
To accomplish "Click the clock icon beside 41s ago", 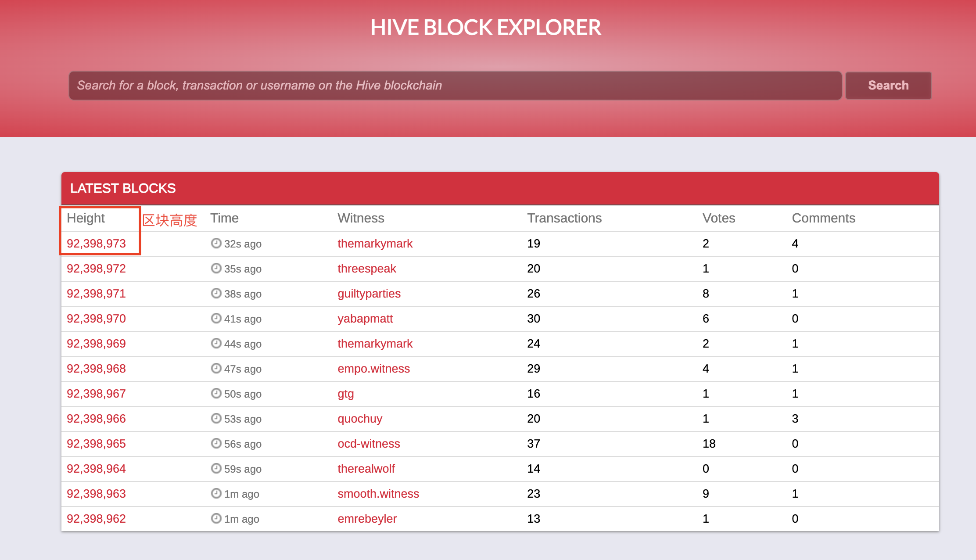I will coord(216,318).
